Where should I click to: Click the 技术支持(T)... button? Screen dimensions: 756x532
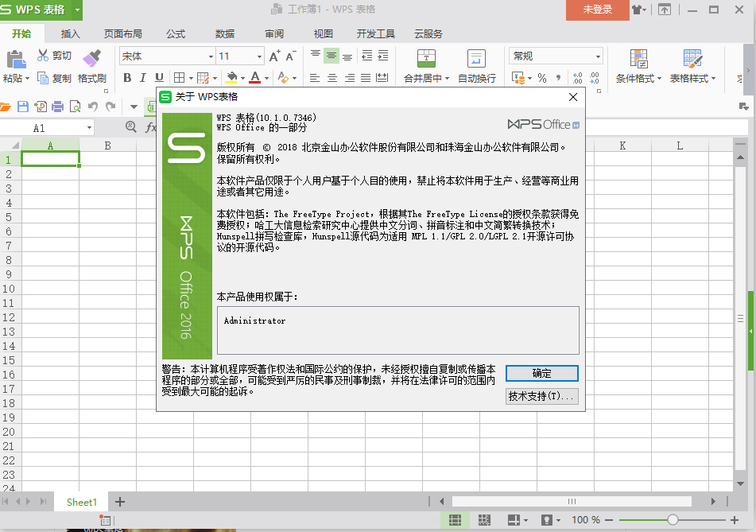(541, 396)
